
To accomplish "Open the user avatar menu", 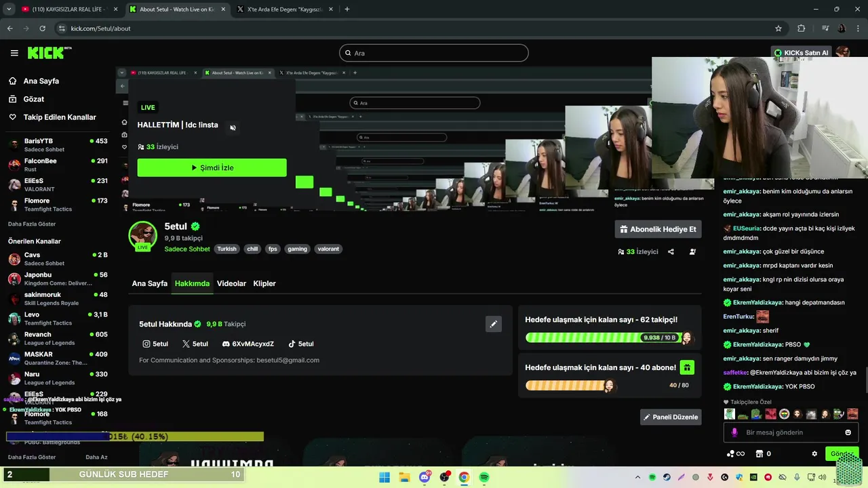I will tap(843, 52).
